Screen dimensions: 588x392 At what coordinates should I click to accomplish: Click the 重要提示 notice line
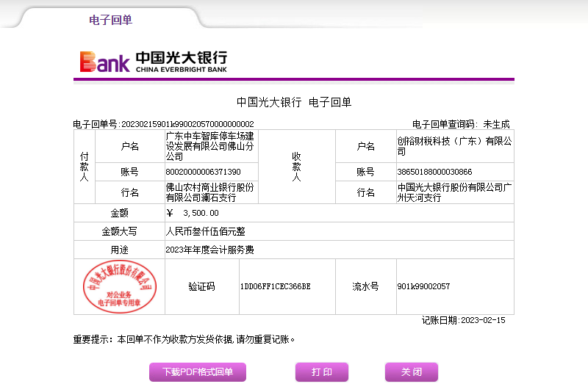pyautogui.click(x=184, y=339)
